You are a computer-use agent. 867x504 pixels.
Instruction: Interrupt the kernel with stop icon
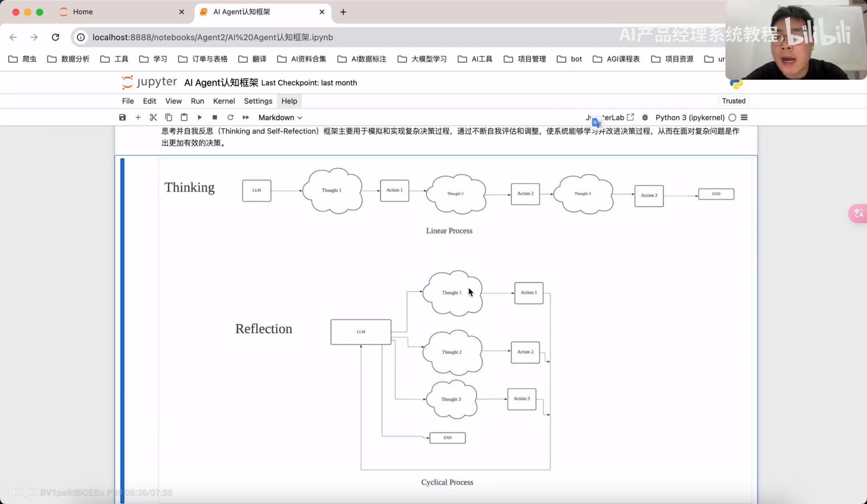[215, 117]
